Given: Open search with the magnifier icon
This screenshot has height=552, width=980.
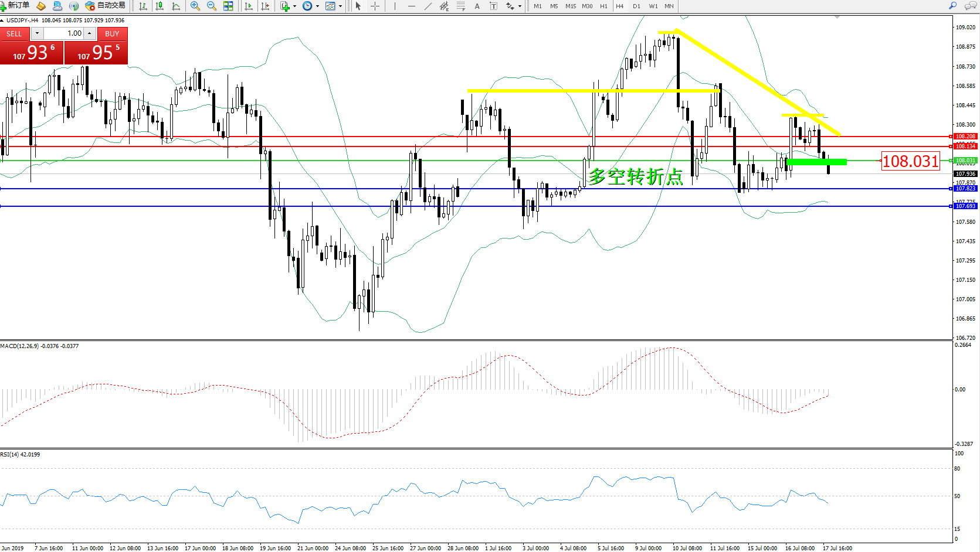Looking at the screenshot, I should [x=953, y=6].
